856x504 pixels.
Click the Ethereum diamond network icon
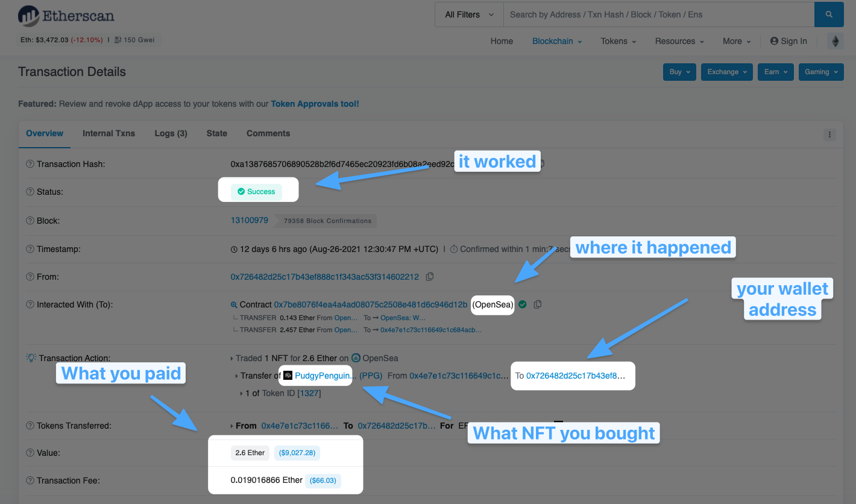coord(836,41)
